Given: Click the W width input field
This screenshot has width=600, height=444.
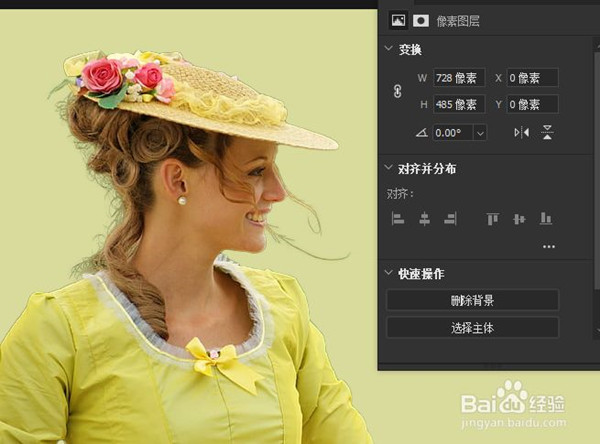Looking at the screenshot, I should click(x=458, y=78).
